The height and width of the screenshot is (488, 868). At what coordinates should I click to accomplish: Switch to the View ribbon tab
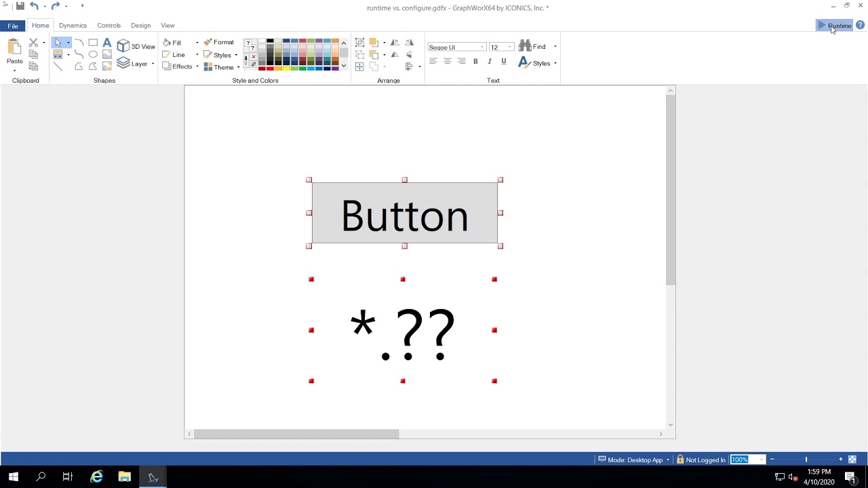coord(167,25)
